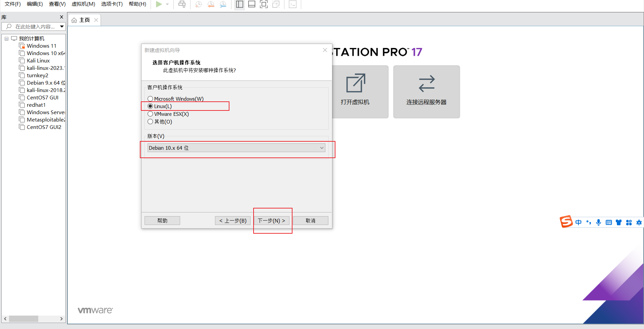
Task: Toggle the library sidebar view icon
Action: (x=239, y=4)
